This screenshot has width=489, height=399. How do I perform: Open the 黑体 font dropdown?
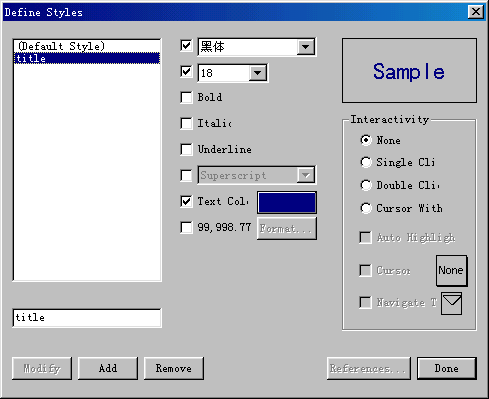(306, 47)
